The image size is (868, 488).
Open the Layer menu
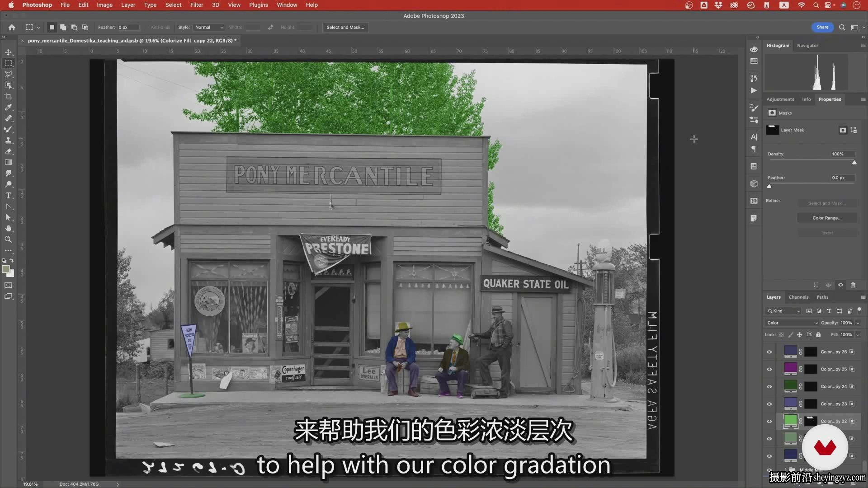pos(128,5)
